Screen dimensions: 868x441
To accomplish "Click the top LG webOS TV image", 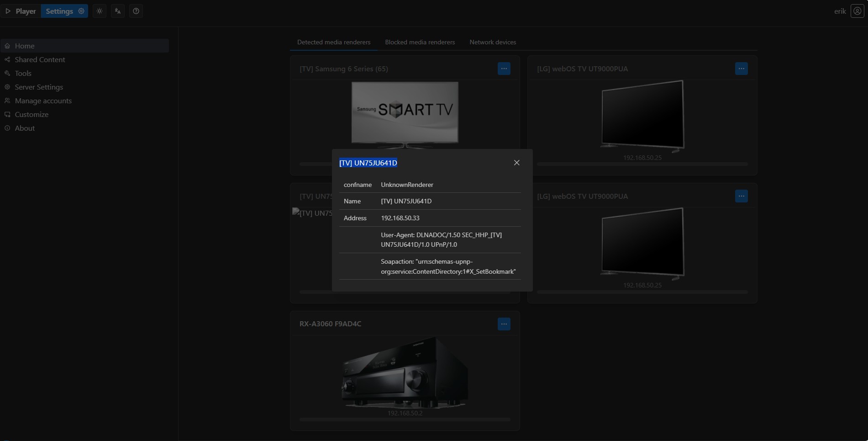I will point(642,116).
